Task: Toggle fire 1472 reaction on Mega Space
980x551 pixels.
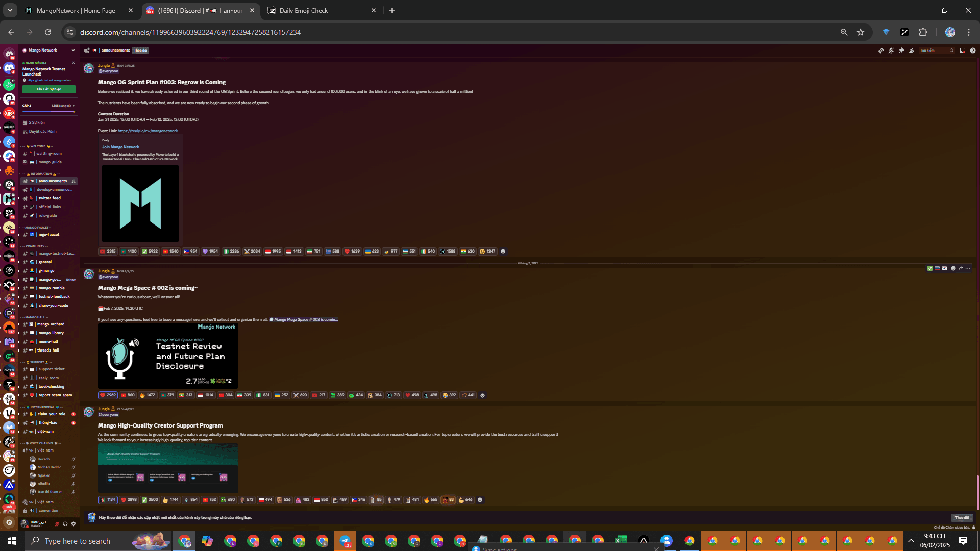Action: click(147, 395)
